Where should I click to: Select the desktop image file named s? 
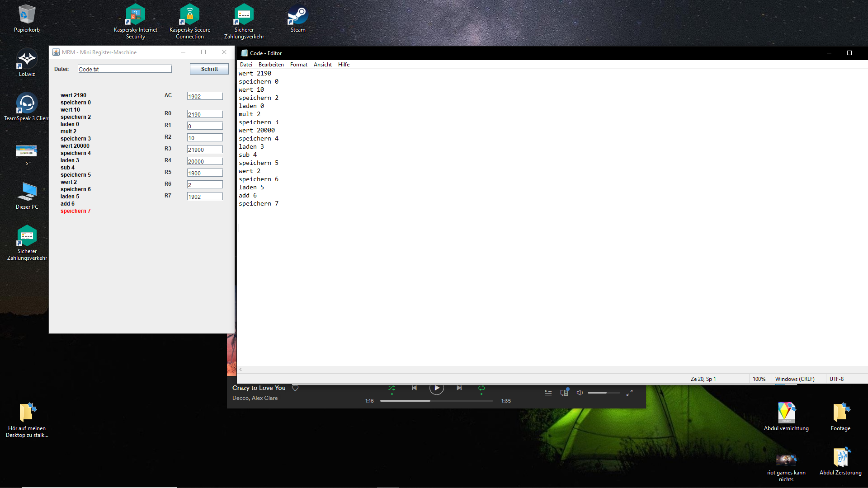[27, 155]
